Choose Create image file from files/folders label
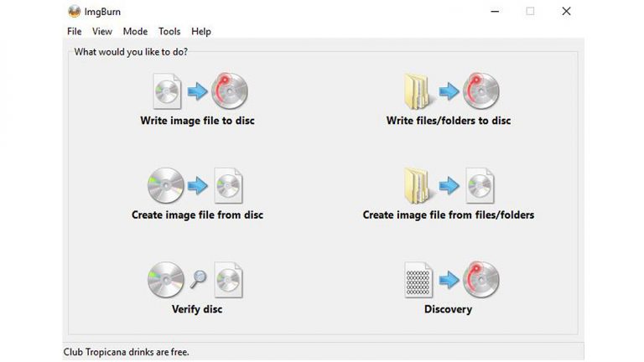Viewport: 644px width, 362px height. pyautogui.click(x=449, y=215)
